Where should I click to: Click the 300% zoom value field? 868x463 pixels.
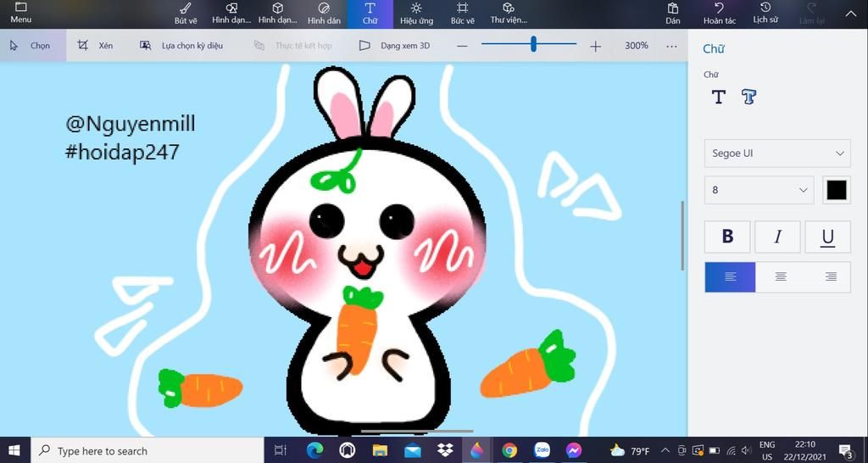(x=636, y=46)
